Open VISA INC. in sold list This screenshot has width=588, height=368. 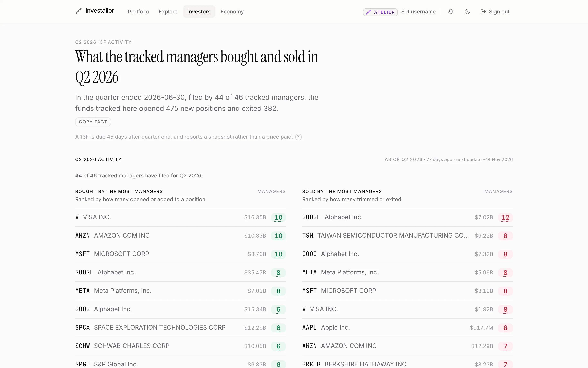408,309
